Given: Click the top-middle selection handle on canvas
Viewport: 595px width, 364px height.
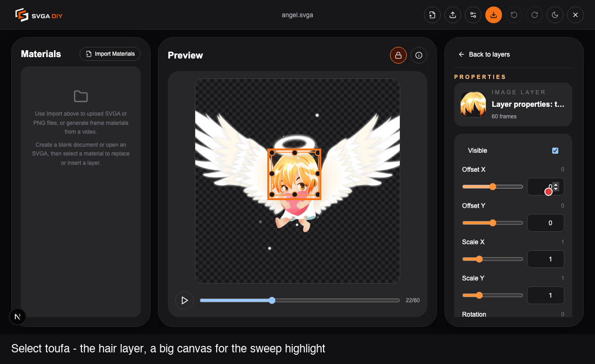Looking at the screenshot, I should coord(295,153).
